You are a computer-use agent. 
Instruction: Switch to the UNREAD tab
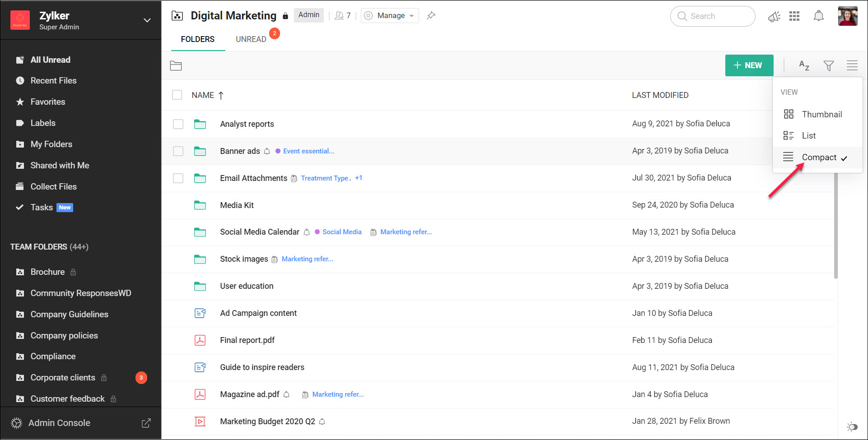(251, 39)
